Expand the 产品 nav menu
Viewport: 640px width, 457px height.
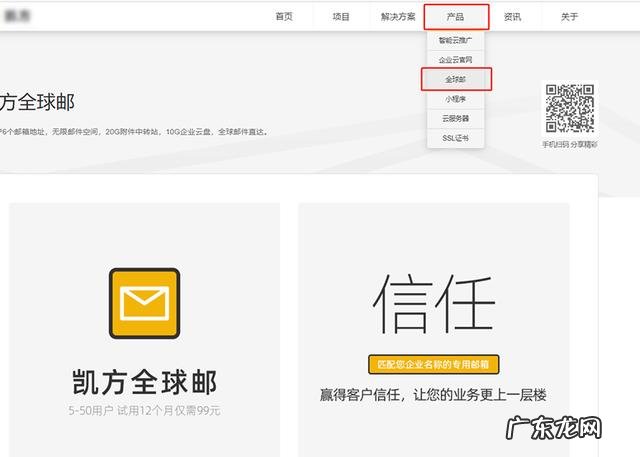pyautogui.click(x=456, y=17)
